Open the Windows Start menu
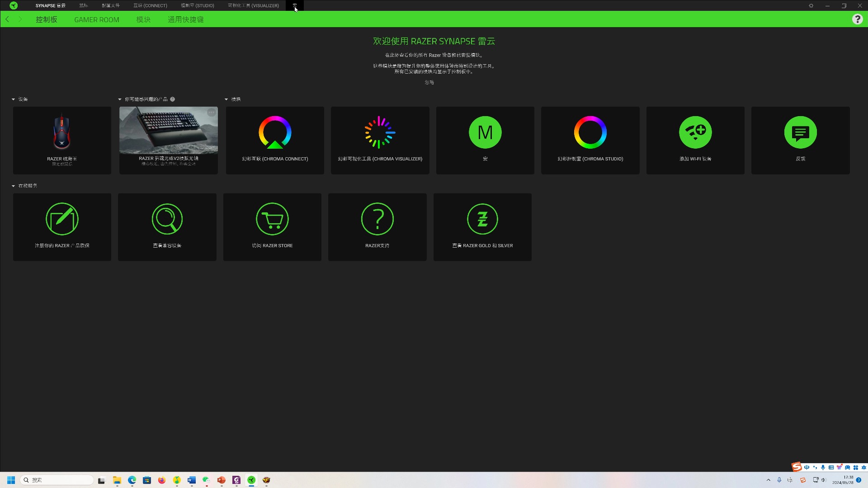This screenshot has height=488, width=868. (11, 480)
